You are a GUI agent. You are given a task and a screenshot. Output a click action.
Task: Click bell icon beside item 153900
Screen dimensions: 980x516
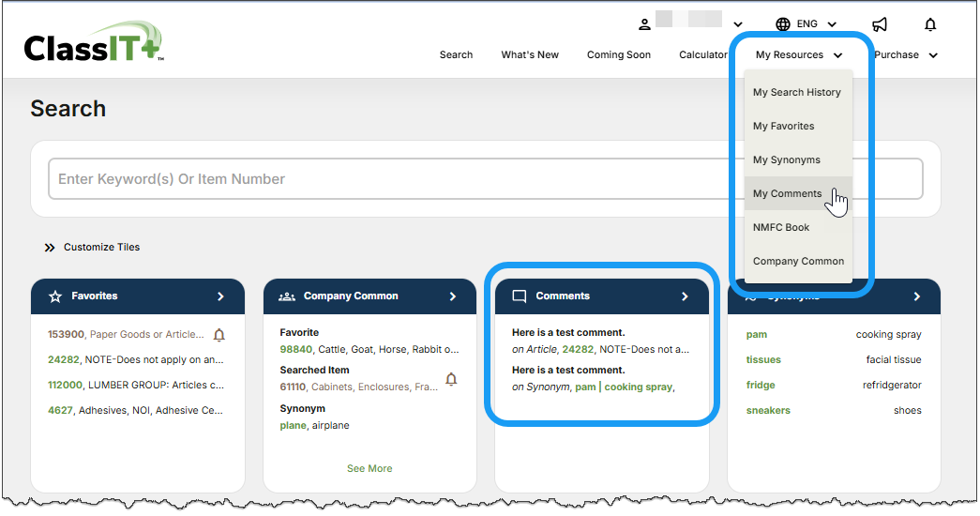[219, 335]
